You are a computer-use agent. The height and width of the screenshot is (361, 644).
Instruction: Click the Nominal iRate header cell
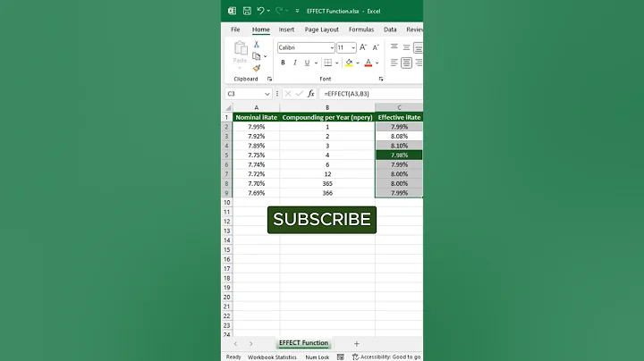click(x=257, y=117)
